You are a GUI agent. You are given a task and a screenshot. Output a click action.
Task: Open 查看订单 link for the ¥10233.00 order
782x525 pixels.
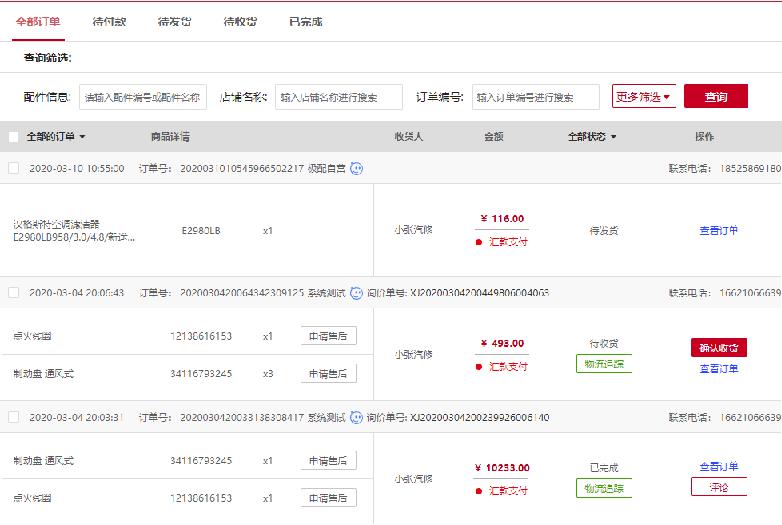(719, 467)
